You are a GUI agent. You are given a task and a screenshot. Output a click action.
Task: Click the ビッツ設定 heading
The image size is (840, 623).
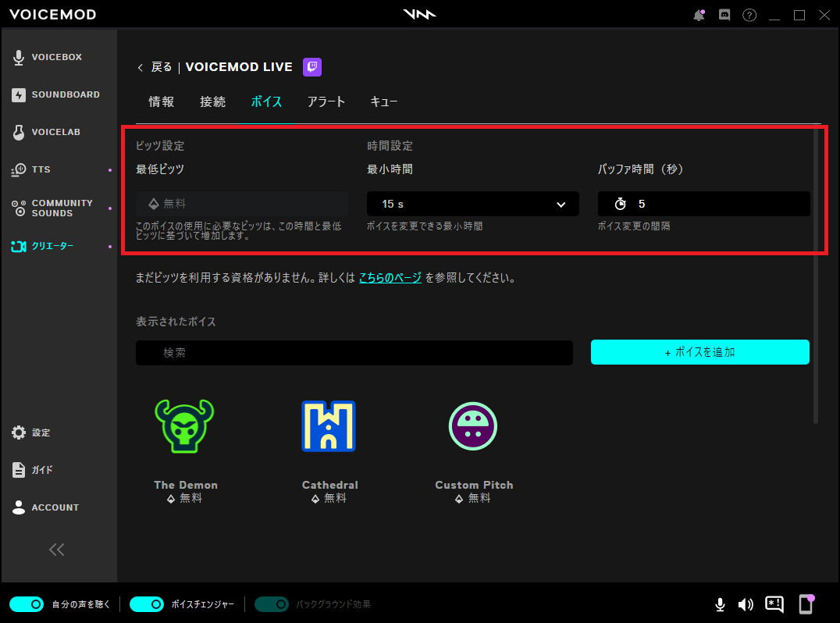pyautogui.click(x=160, y=146)
